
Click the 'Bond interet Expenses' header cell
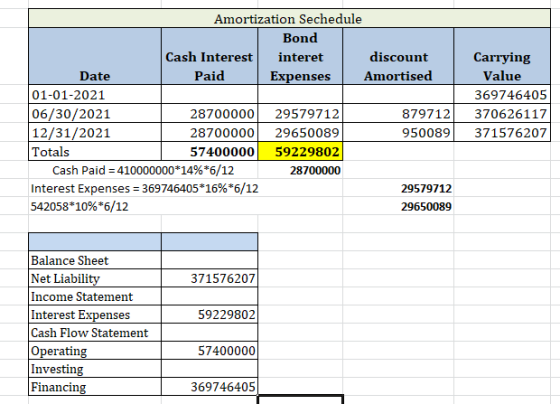(300, 56)
